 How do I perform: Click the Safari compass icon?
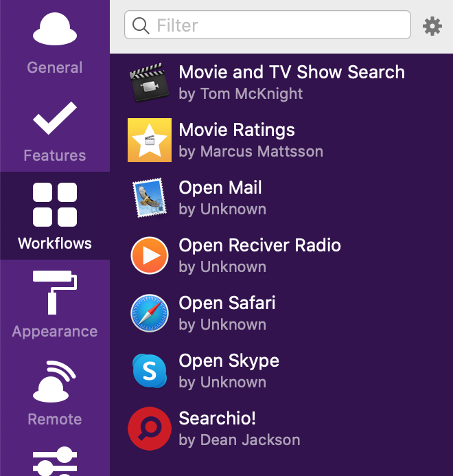click(149, 313)
